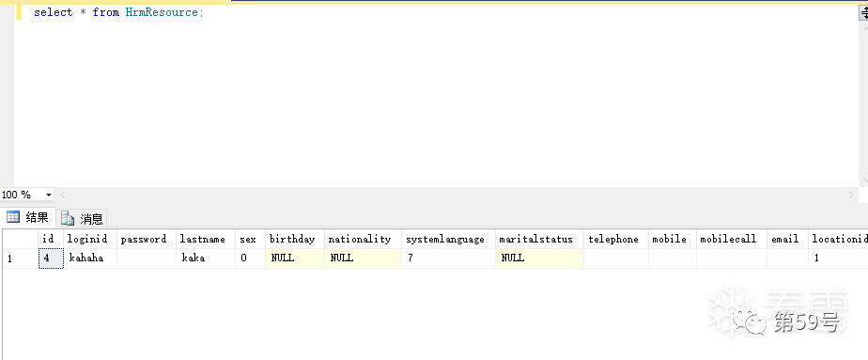Select the id cell with value 4
868x360 pixels.
pos(51,258)
